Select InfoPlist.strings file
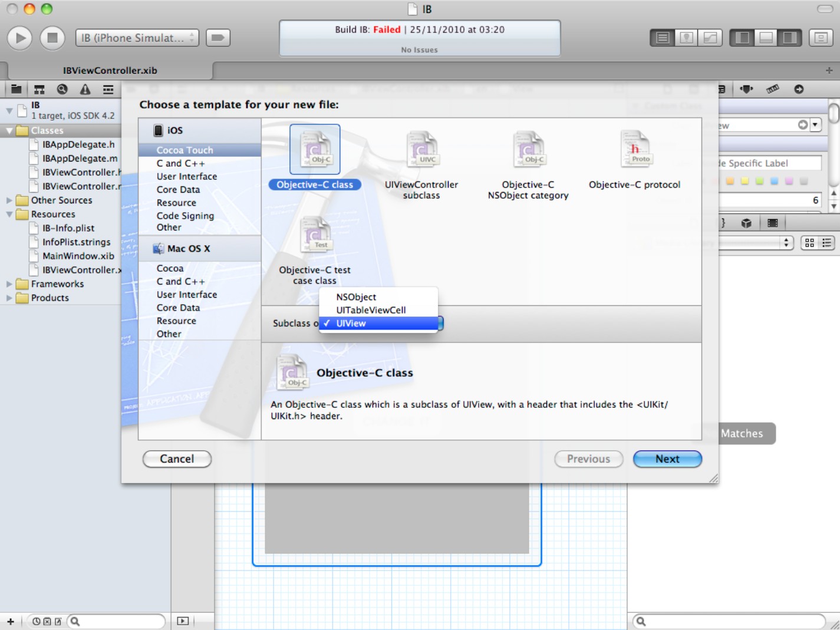Viewport: 840px width, 630px height. tap(76, 242)
